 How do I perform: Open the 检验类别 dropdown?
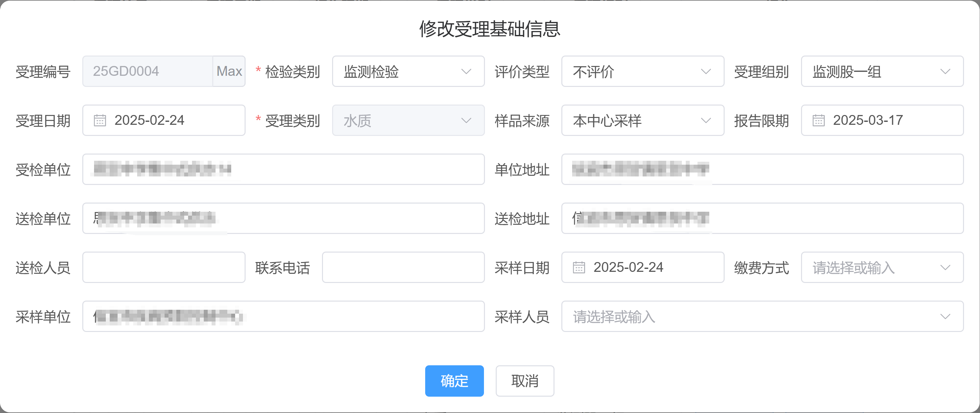point(408,71)
